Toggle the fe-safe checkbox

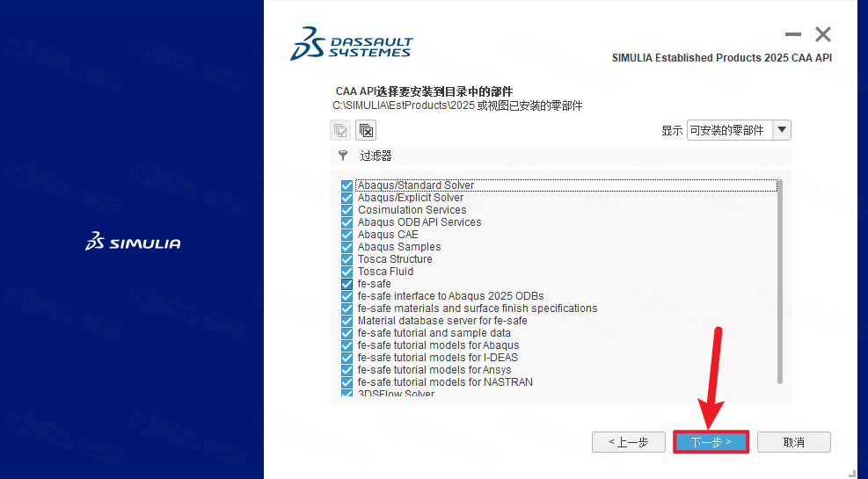(x=347, y=284)
